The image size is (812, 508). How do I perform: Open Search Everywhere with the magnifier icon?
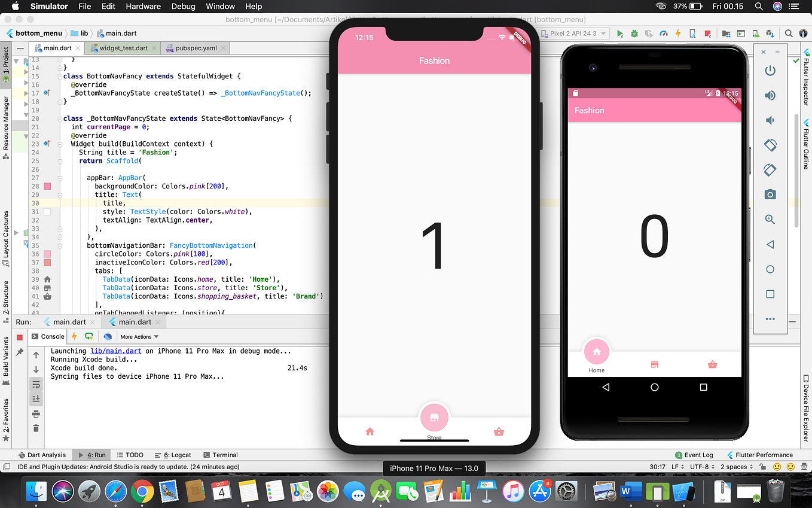click(x=789, y=34)
